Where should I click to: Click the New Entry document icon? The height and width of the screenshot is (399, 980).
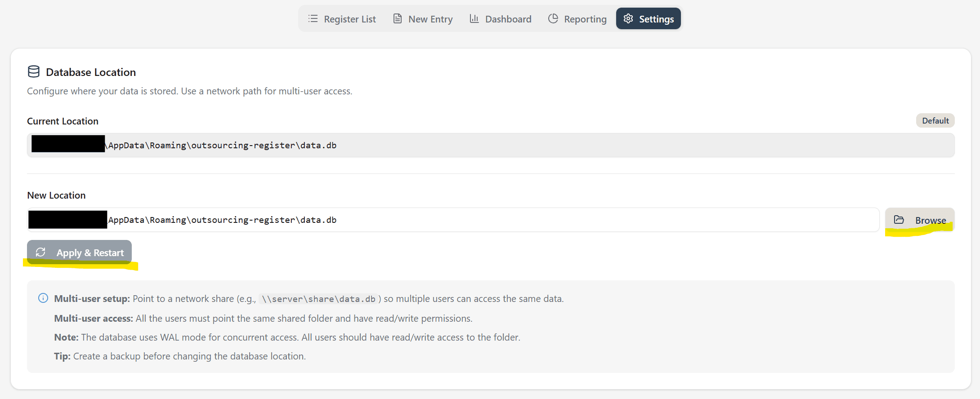tap(398, 19)
